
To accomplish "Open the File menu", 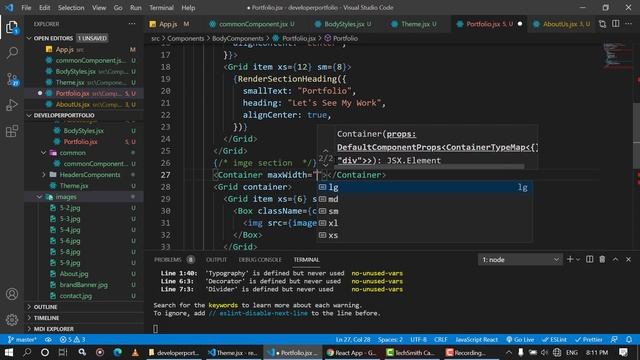I will tap(26, 8).
